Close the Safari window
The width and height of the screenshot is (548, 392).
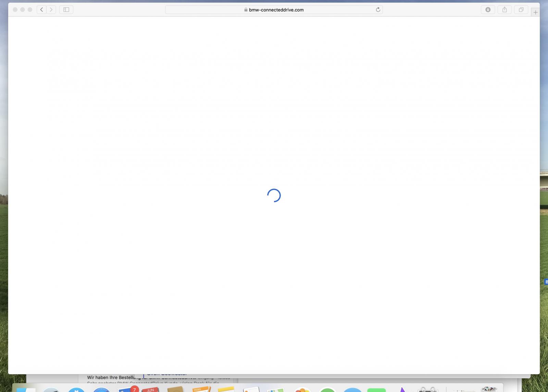point(15,10)
